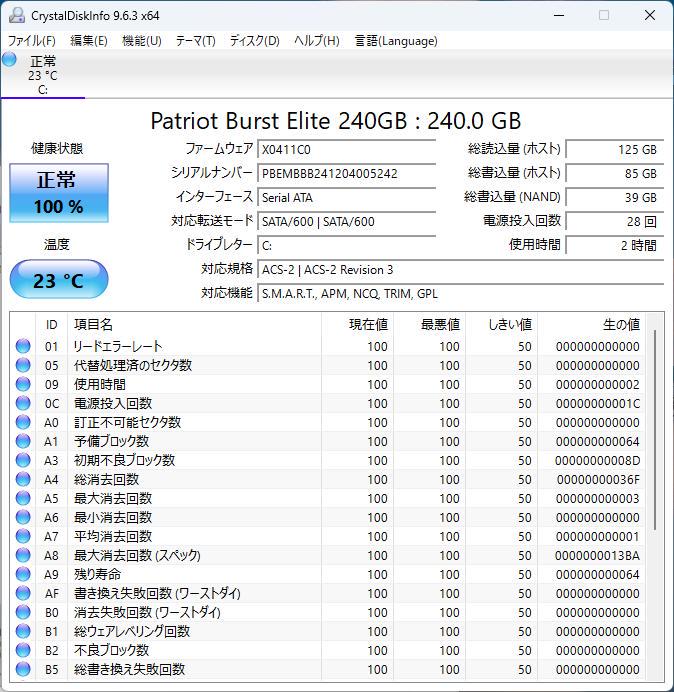Image resolution: width=674 pixels, height=692 pixels.
Task: Click the シリアルナンバー value field
Action: (x=347, y=173)
